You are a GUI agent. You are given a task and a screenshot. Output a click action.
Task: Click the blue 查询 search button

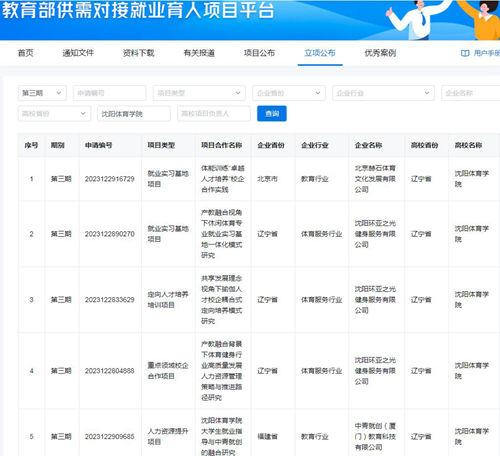pos(272,114)
